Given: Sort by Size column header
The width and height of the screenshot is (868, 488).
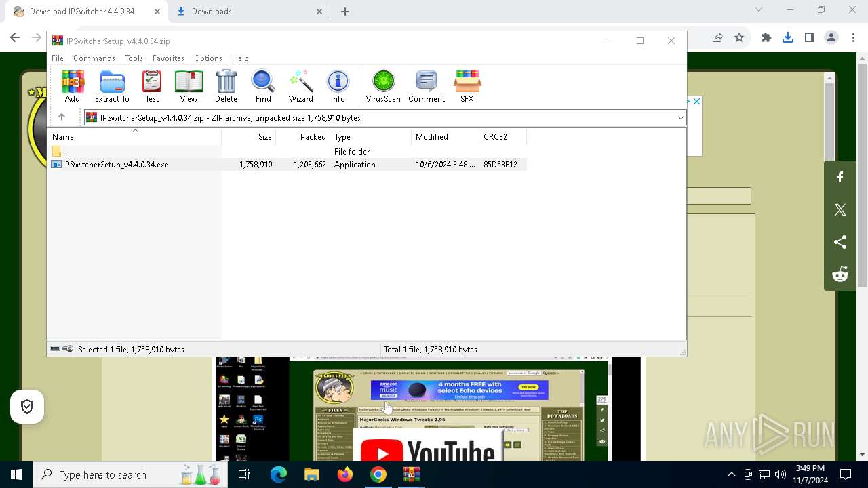Looking at the screenshot, I should [x=248, y=137].
